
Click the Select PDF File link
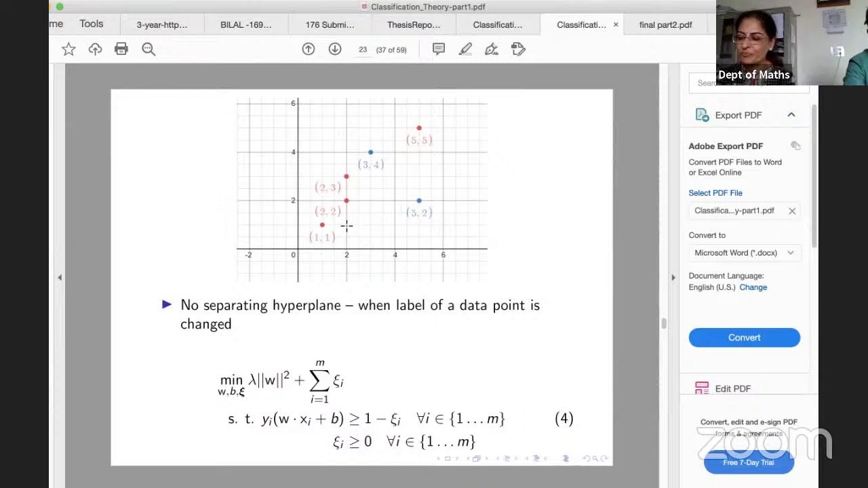click(x=715, y=193)
